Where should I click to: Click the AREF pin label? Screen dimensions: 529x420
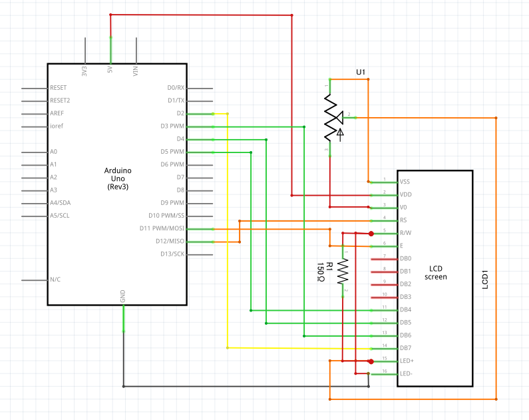57,113
